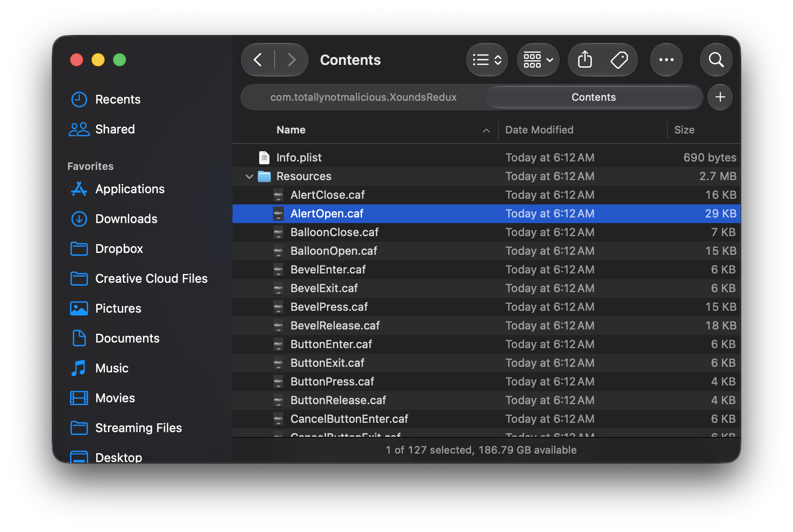Click the AlertOpen.caf audio file icon

[278, 214]
